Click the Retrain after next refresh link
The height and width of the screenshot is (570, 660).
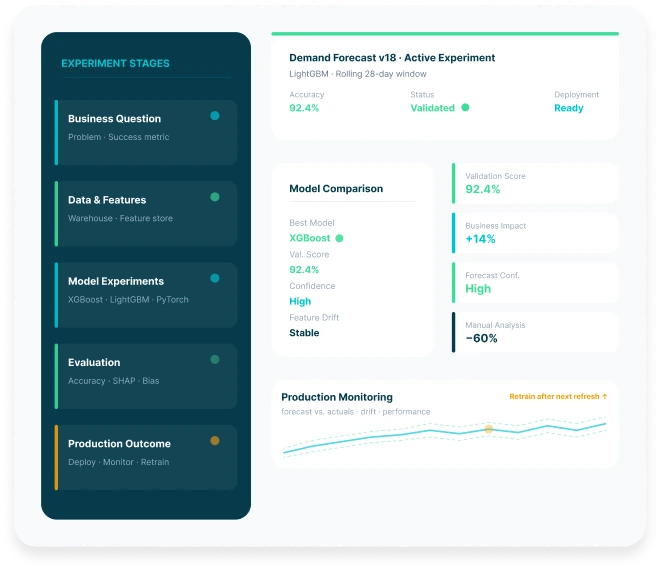point(554,397)
